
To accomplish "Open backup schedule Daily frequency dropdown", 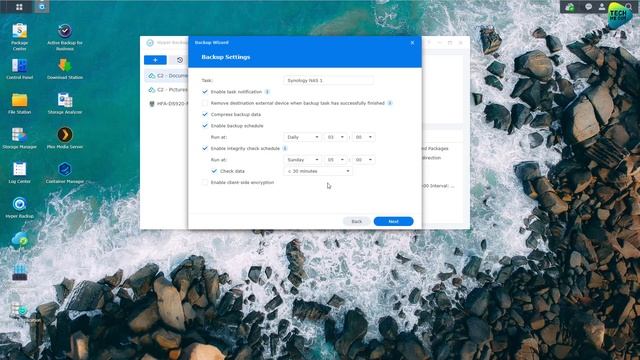I will pyautogui.click(x=302, y=137).
